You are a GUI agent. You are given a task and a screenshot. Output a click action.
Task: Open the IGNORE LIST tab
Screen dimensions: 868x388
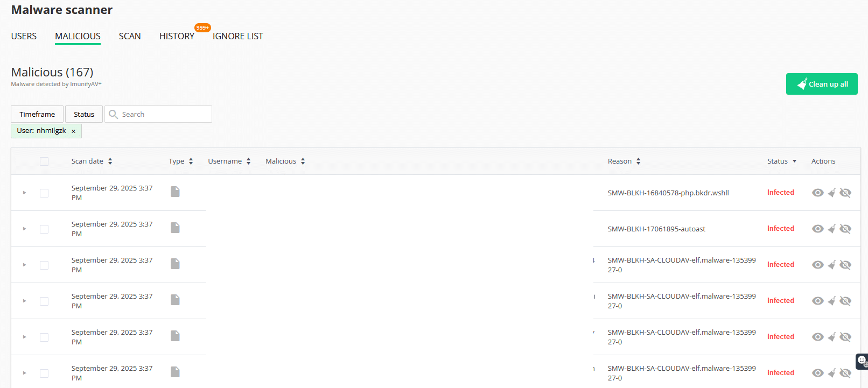click(x=237, y=36)
